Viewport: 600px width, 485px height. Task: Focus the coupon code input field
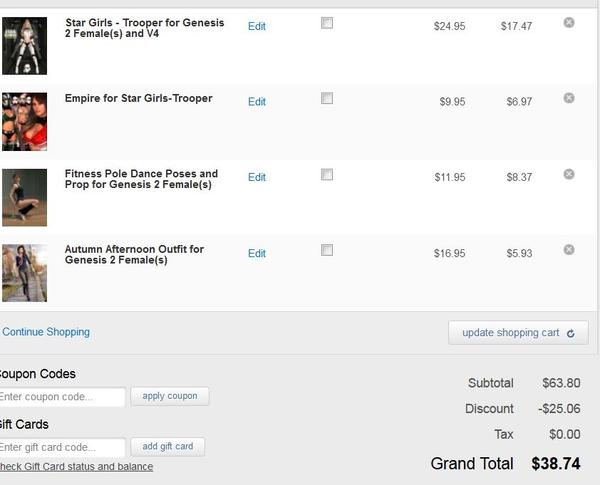click(62, 397)
